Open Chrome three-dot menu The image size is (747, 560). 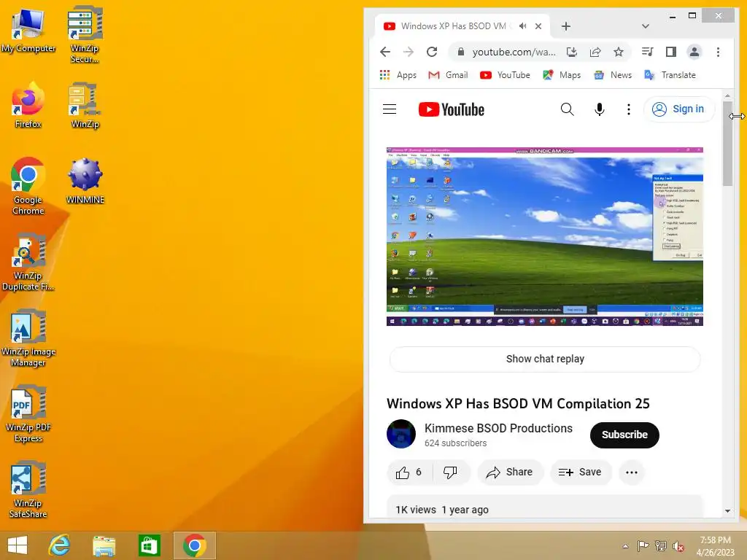click(x=718, y=52)
